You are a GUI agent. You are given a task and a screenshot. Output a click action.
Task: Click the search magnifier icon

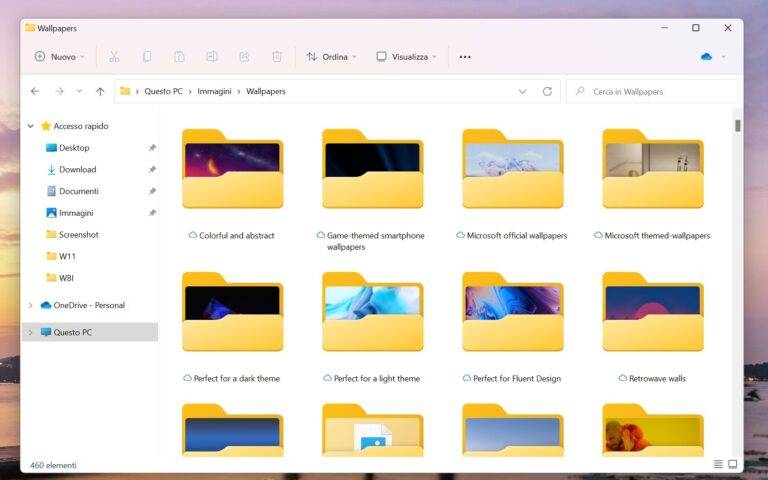coord(580,91)
